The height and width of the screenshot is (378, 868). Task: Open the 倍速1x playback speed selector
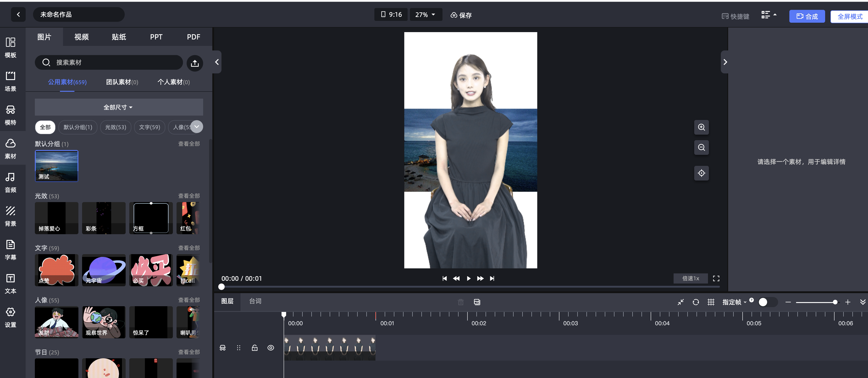tap(690, 278)
